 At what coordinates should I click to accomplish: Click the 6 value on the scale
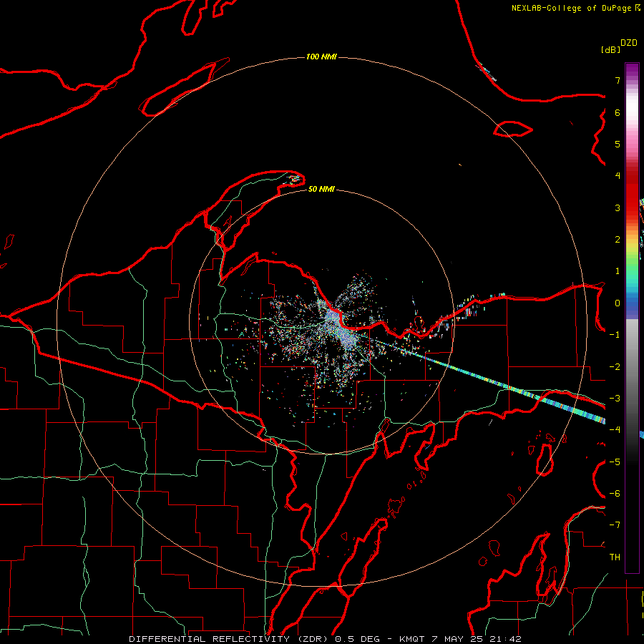coord(618,112)
